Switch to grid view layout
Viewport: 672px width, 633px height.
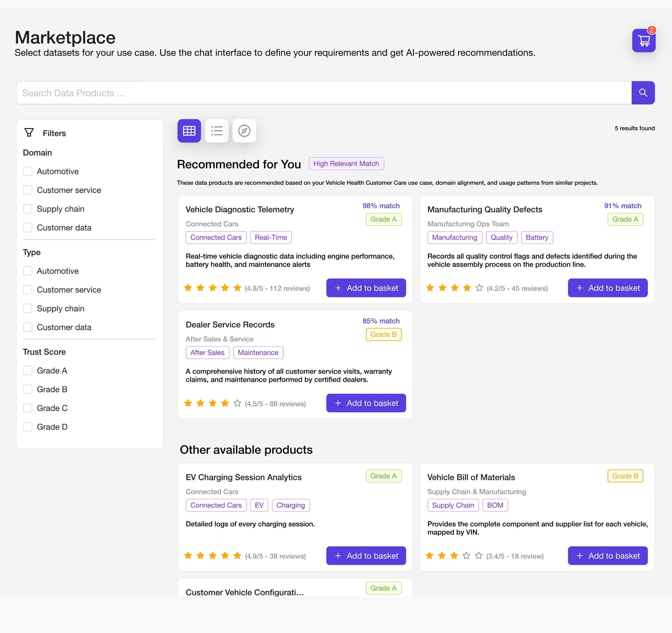[x=189, y=131]
